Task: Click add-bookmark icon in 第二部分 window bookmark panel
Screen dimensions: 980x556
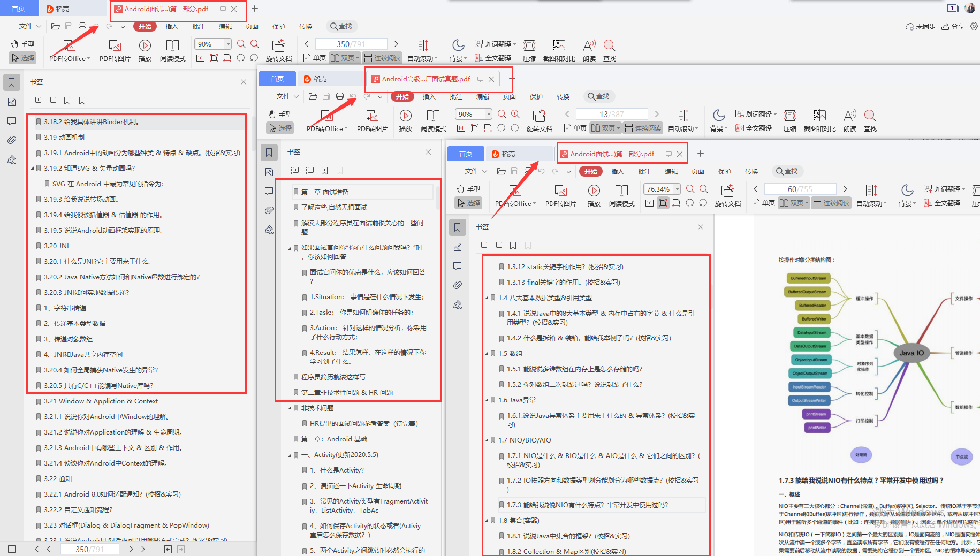Action: point(67,101)
